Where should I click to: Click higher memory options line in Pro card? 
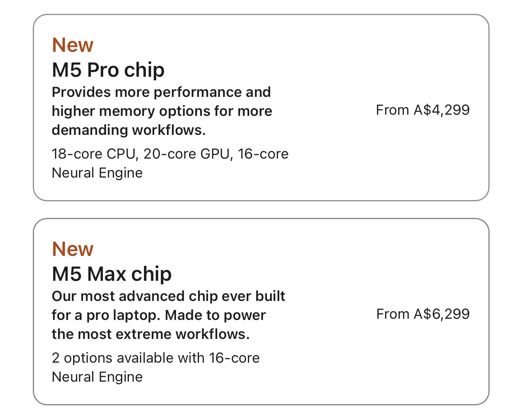[162, 111]
